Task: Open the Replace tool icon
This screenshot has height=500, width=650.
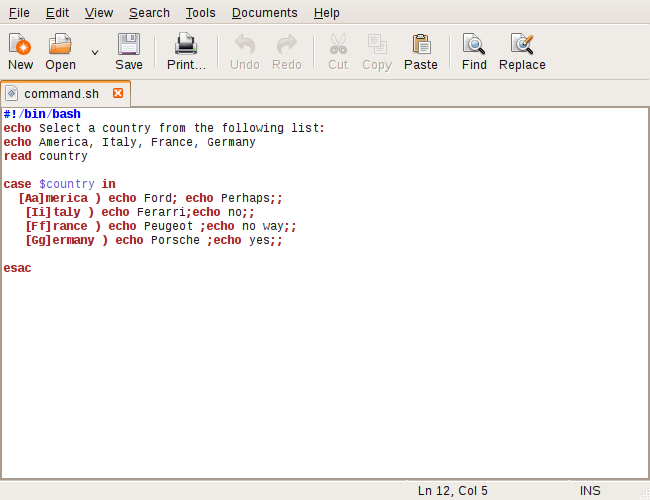Action: point(522,44)
